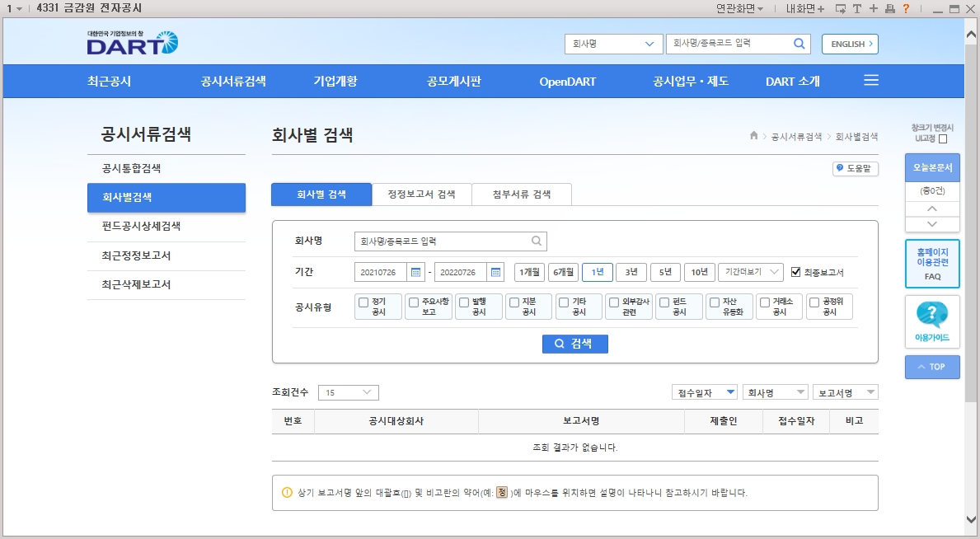Set the period to 3년
This screenshot has width=980, height=539.
tap(631, 272)
